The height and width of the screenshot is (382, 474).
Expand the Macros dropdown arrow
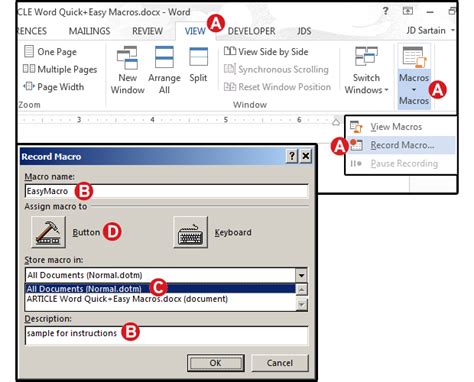414,89
